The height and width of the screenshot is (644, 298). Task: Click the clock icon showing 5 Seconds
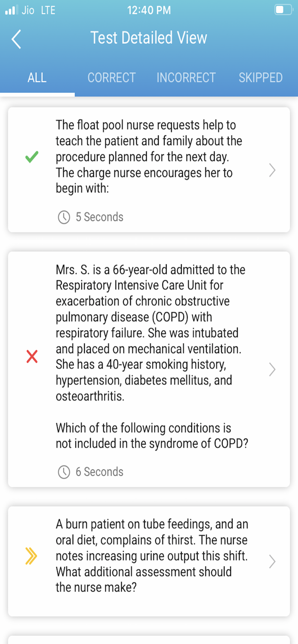click(64, 218)
